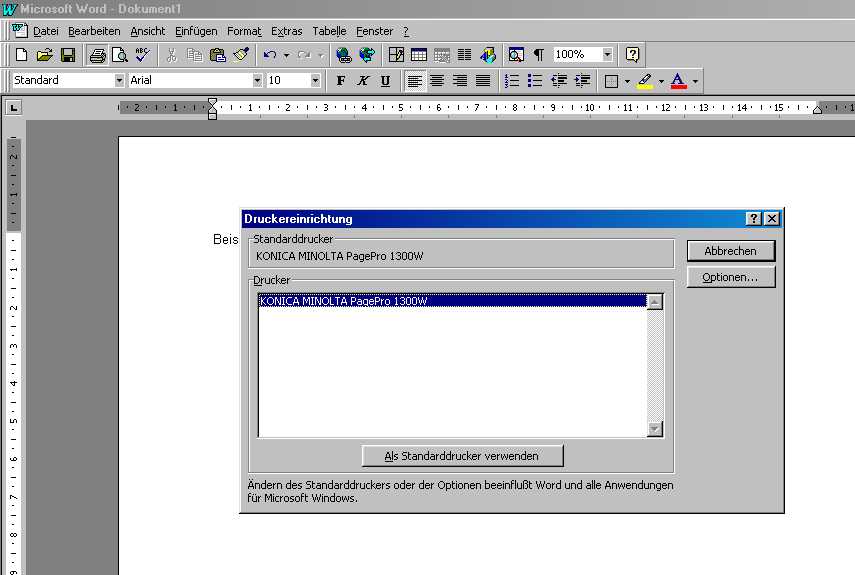Open the Tabelle menu
The height and width of the screenshot is (575, 855).
(329, 32)
